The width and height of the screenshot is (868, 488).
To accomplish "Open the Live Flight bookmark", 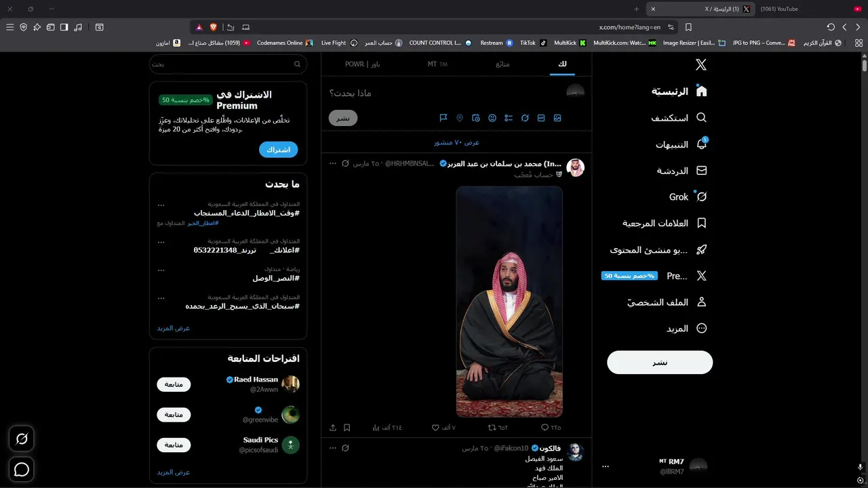I will (x=339, y=43).
